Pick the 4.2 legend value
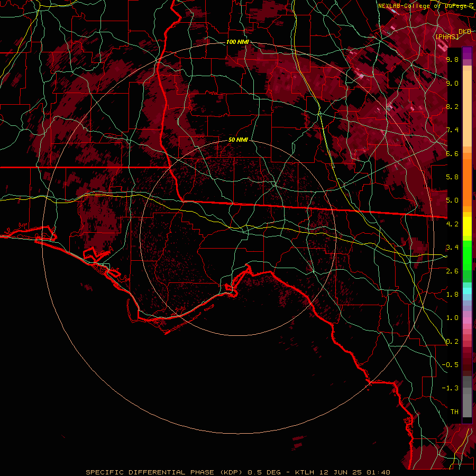The width and height of the screenshot is (476, 476). (x=452, y=224)
